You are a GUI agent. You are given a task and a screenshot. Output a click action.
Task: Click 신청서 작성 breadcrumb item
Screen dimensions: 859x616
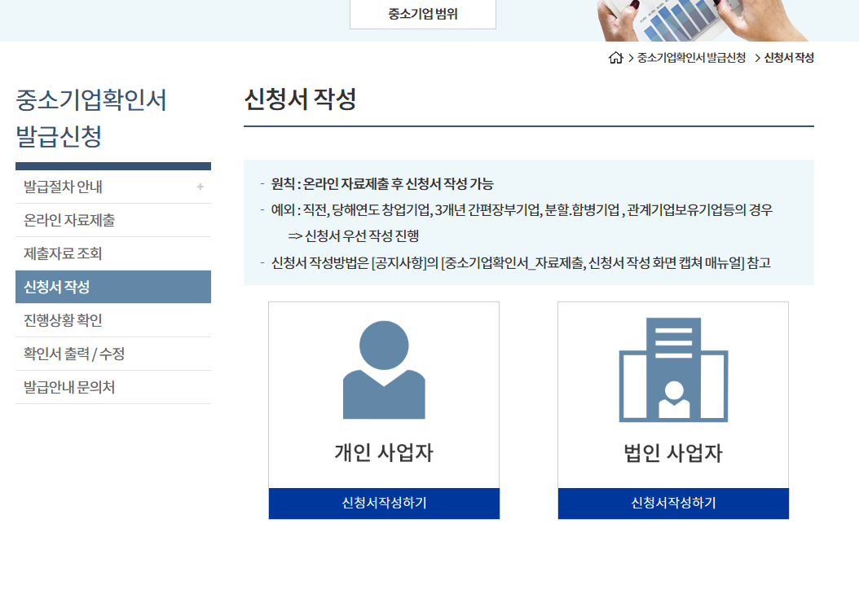(x=789, y=58)
